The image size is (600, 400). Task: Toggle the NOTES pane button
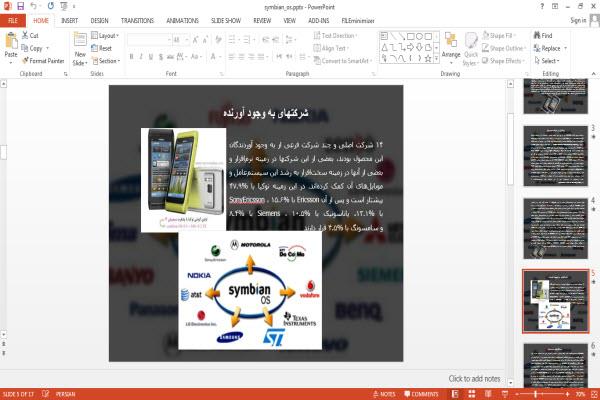384,394
